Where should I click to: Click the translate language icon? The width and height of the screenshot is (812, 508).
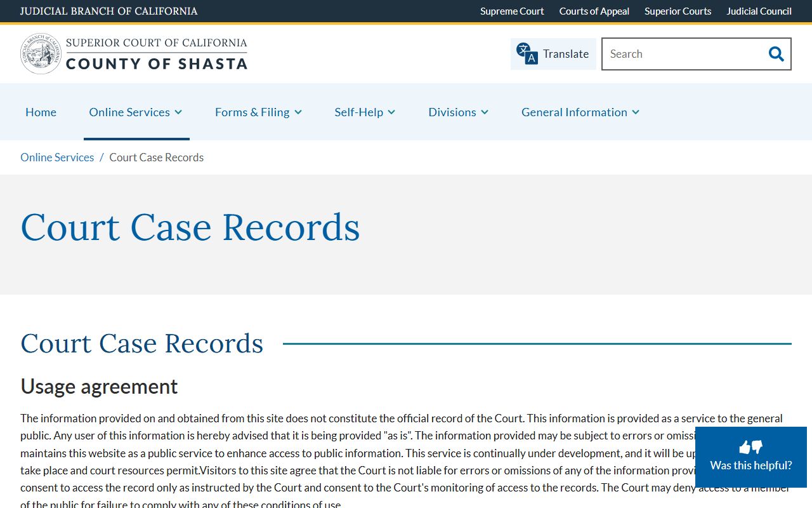(x=527, y=54)
